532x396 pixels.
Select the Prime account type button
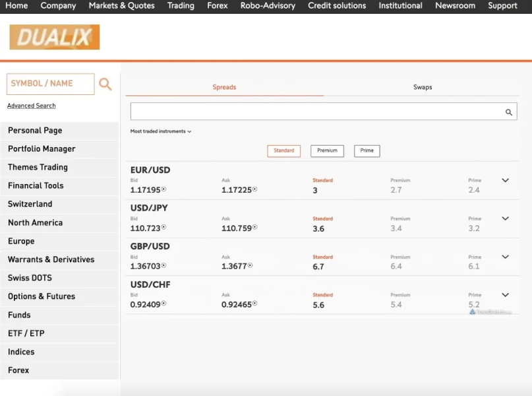coord(367,150)
